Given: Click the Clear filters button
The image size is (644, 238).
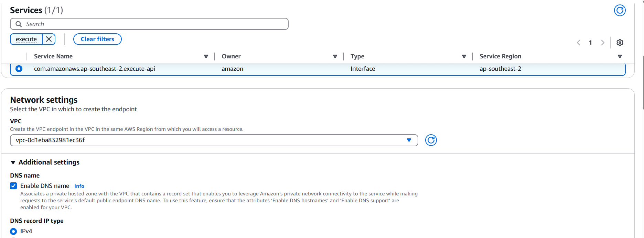Looking at the screenshot, I should pos(97,39).
